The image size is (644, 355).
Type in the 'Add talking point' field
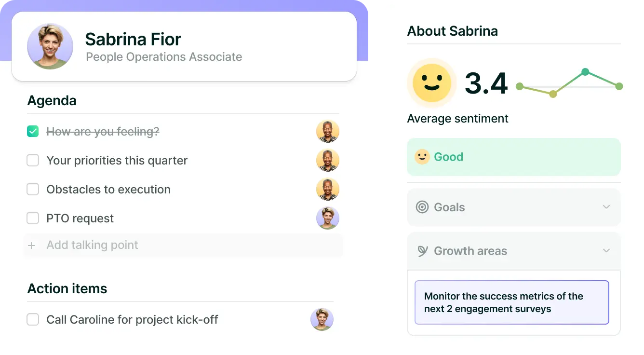point(183,245)
